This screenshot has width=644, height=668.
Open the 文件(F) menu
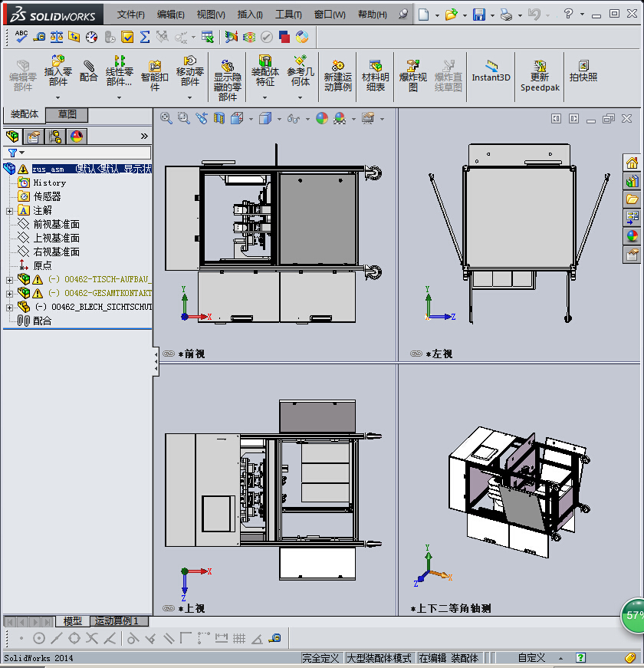[x=131, y=15]
